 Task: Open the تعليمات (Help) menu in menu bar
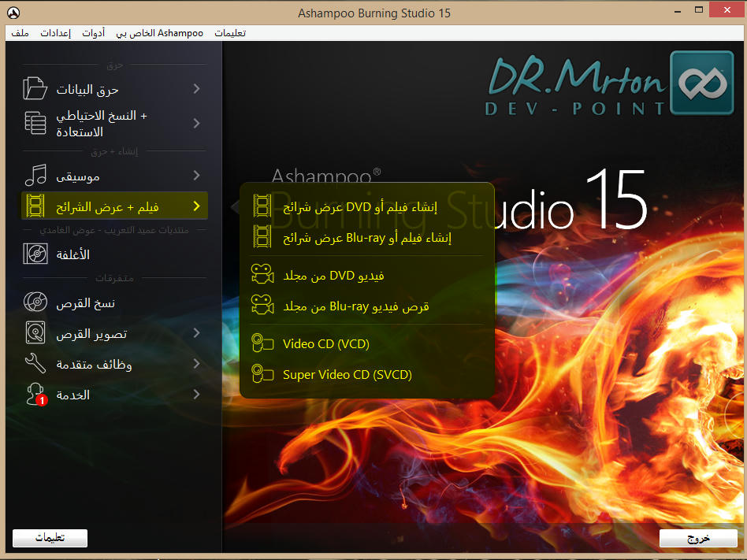[230, 33]
